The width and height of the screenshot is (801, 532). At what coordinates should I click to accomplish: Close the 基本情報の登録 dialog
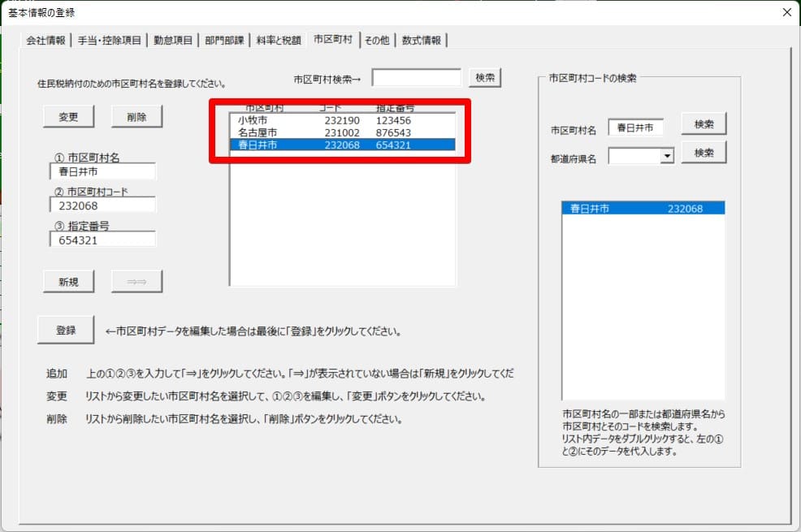click(x=786, y=12)
